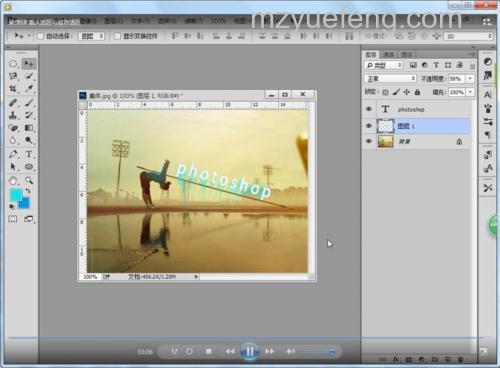Switch to the Paths tab
Viewport: 500px width, 368px height.
[406, 54]
